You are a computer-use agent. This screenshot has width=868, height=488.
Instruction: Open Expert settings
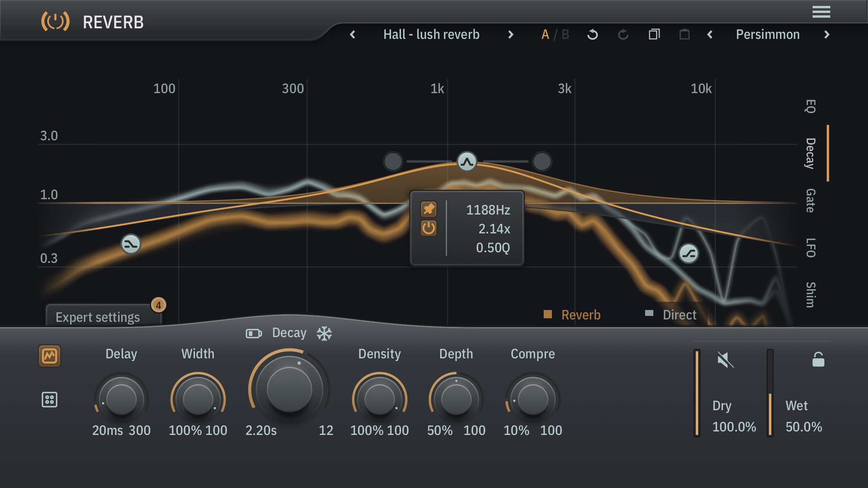click(98, 317)
